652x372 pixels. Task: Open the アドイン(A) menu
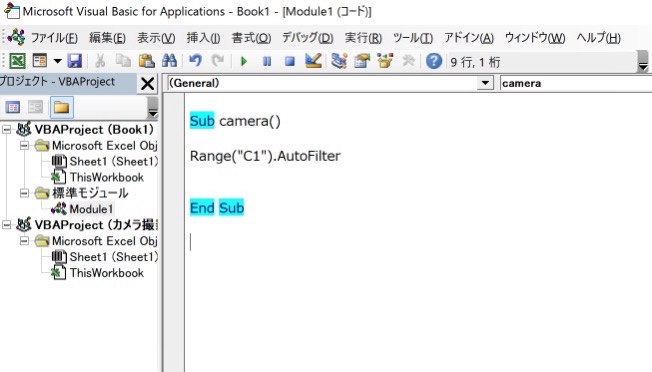469,38
